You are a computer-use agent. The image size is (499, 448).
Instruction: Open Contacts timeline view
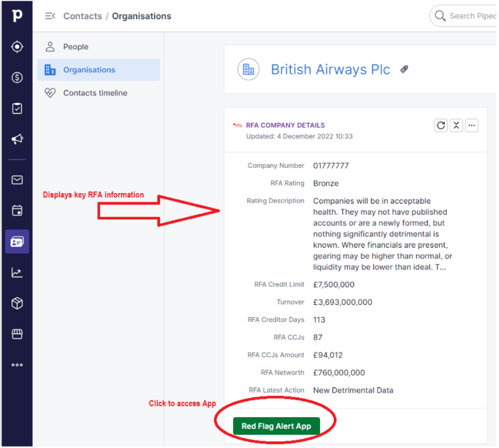coord(98,93)
